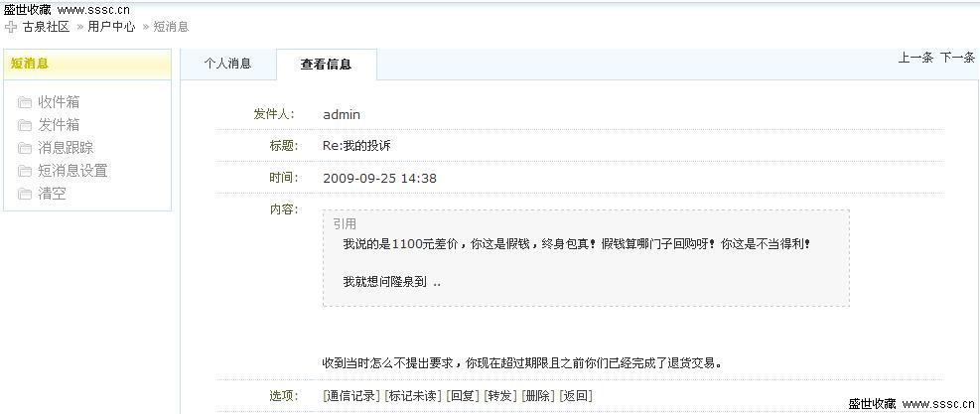Open 古泉社区 breadcrumb link
The width and height of the screenshot is (980, 414).
[x=47, y=27]
